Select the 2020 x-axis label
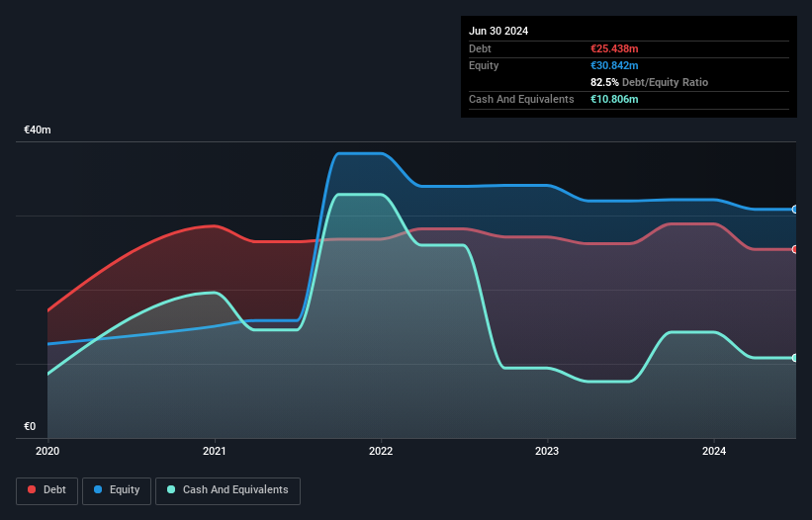 (x=47, y=451)
